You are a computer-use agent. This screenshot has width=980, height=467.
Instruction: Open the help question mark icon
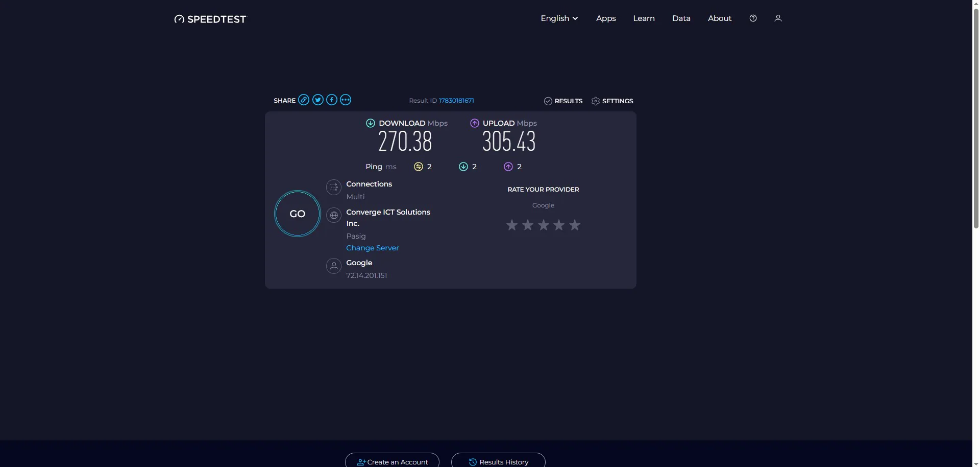tap(753, 18)
